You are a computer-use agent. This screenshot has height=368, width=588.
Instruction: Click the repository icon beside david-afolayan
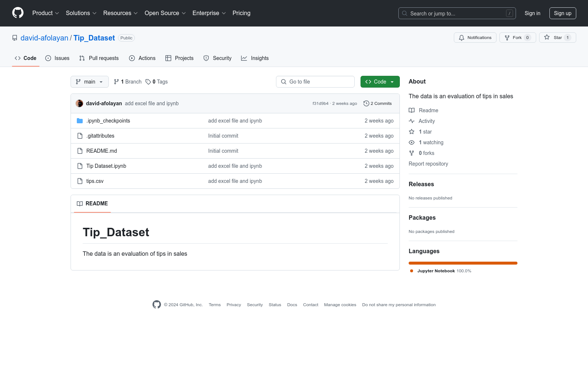click(15, 38)
